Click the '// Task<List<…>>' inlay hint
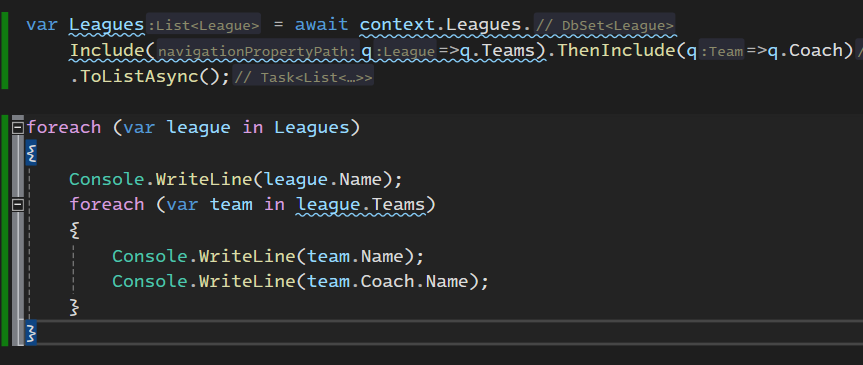This screenshot has height=365, width=863. pyautogui.click(x=303, y=78)
